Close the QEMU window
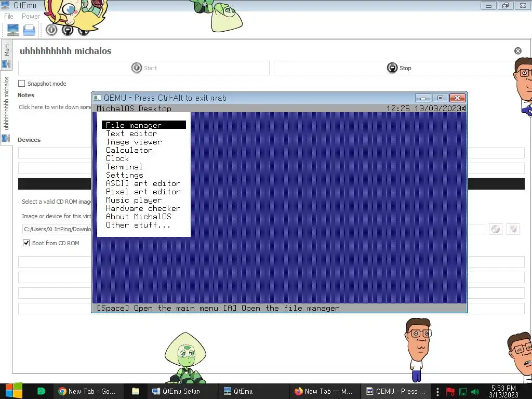 [457, 98]
